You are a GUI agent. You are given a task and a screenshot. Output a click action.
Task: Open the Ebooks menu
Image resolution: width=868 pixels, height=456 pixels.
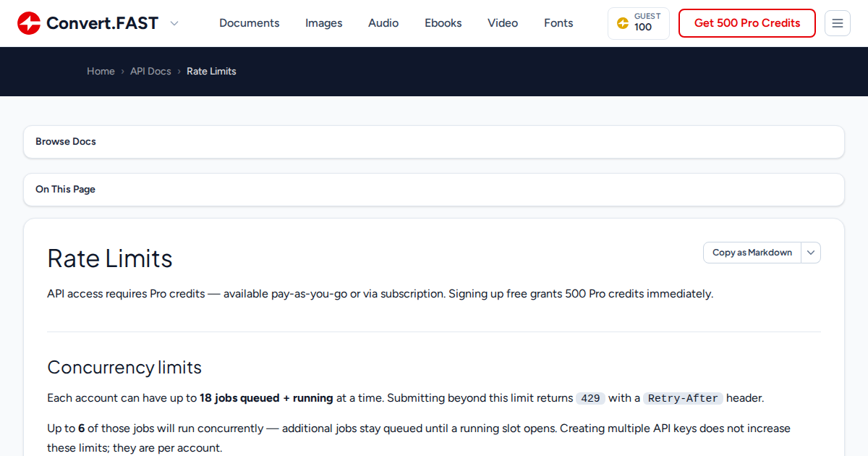point(443,23)
